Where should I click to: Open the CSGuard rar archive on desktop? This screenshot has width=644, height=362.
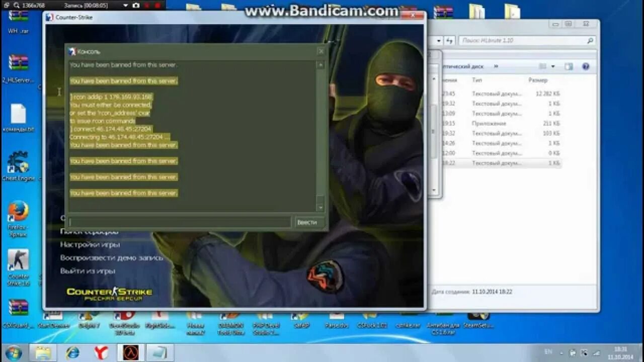tap(18, 314)
